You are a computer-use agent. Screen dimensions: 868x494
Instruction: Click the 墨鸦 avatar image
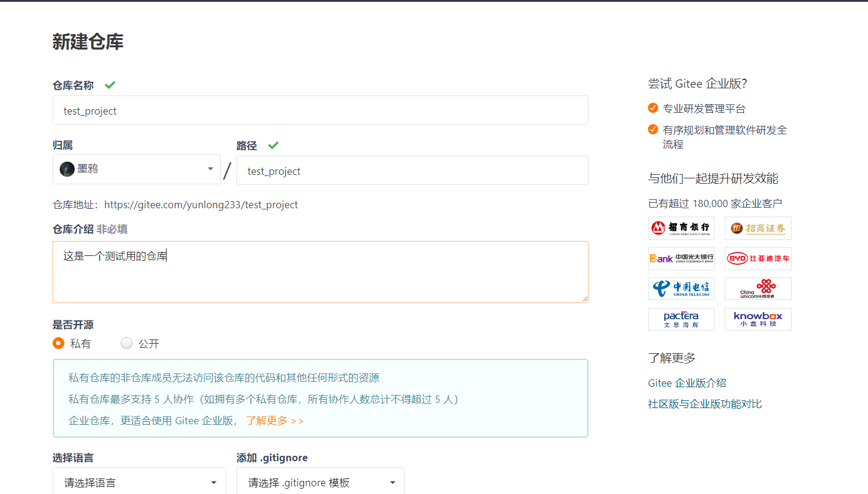(67, 168)
